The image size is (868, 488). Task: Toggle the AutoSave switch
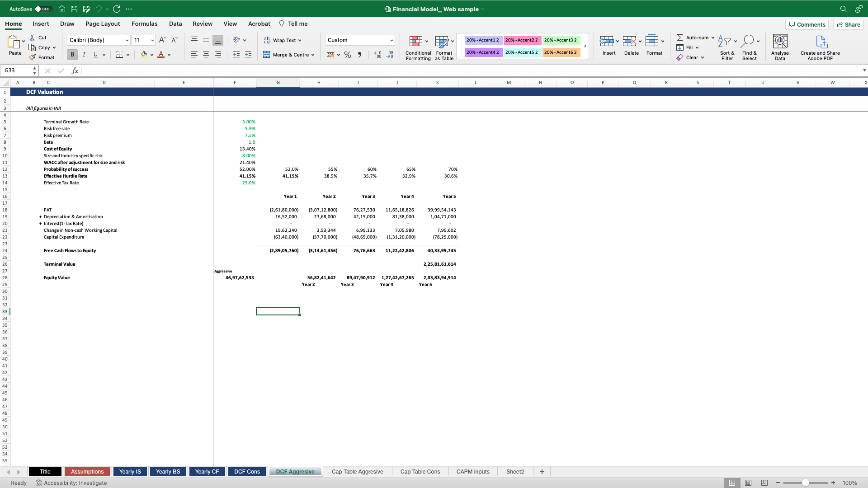click(43, 9)
